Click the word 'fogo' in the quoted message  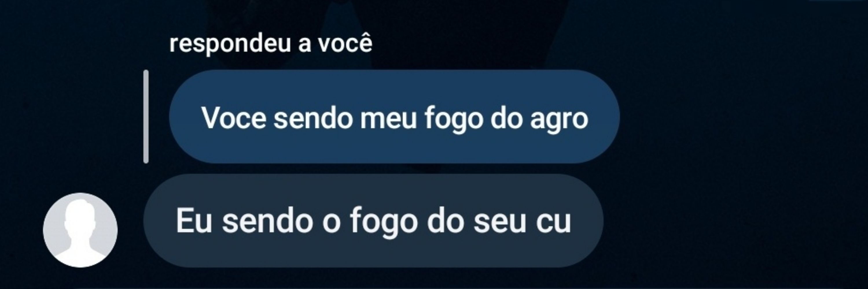click(x=454, y=119)
